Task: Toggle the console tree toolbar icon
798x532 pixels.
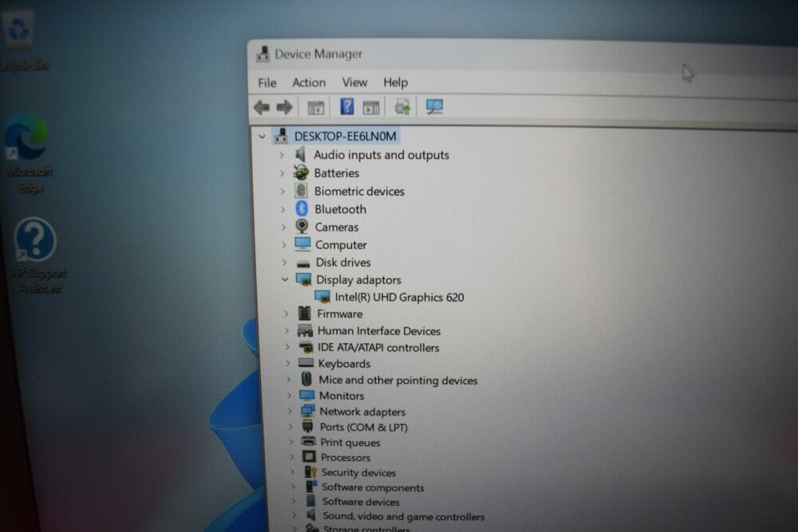Action: click(316, 108)
